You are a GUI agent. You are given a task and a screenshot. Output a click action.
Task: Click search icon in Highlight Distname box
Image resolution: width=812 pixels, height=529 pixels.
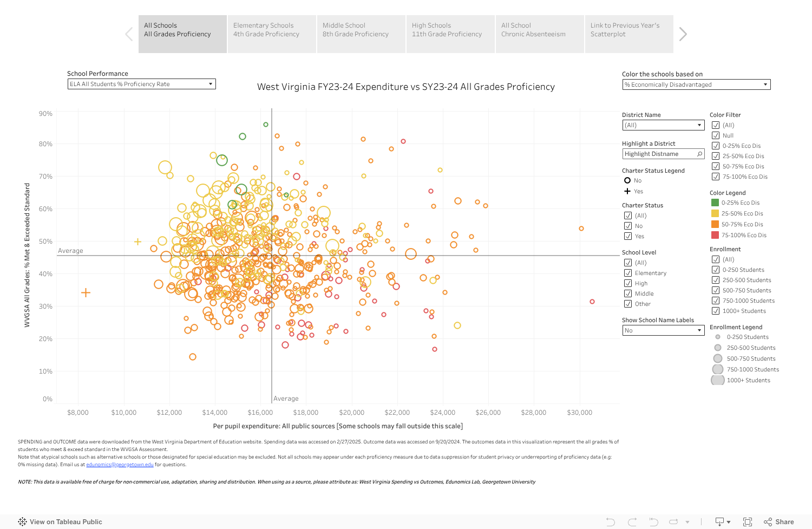(699, 154)
